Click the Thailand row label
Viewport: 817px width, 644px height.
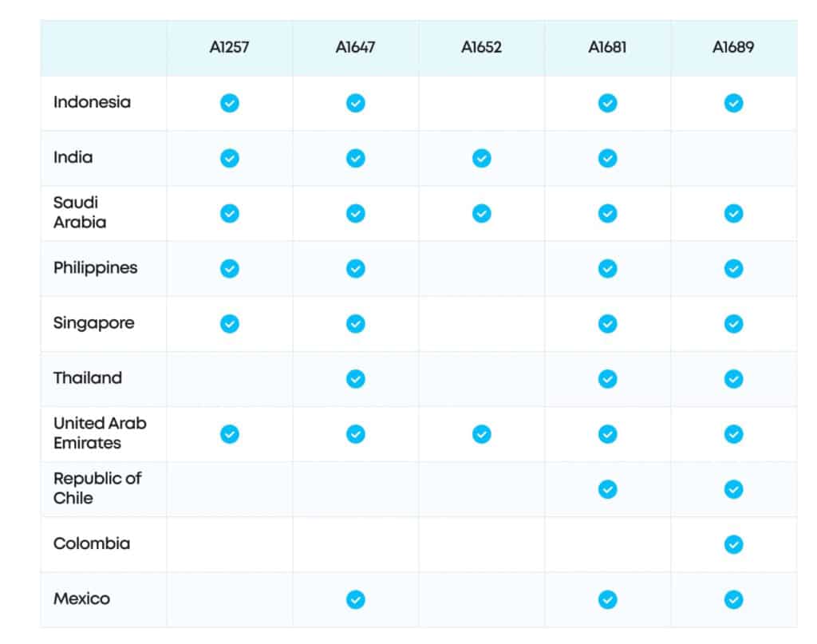[88, 378]
